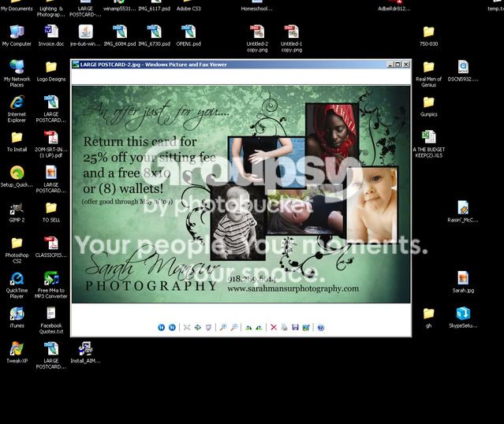The width and height of the screenshot is (504, 424).
Task: Click the displayed postcard image
Action: click(241, 194)
